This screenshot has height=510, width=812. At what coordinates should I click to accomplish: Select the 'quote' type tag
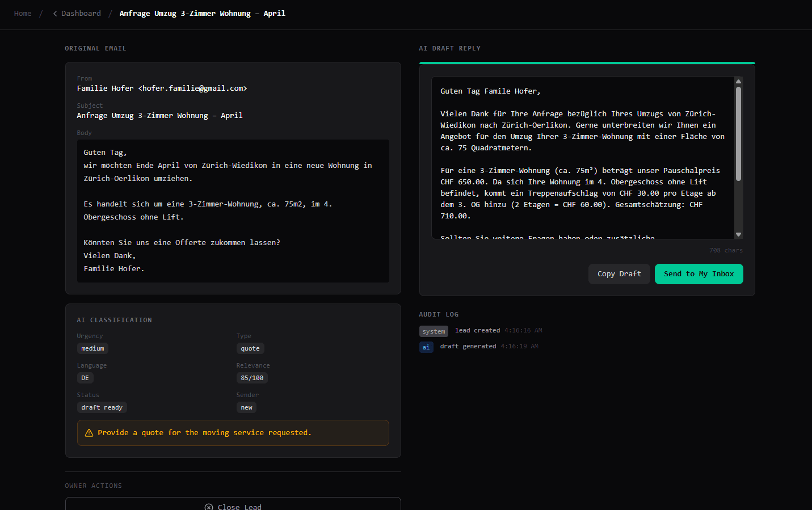point(250,349)
